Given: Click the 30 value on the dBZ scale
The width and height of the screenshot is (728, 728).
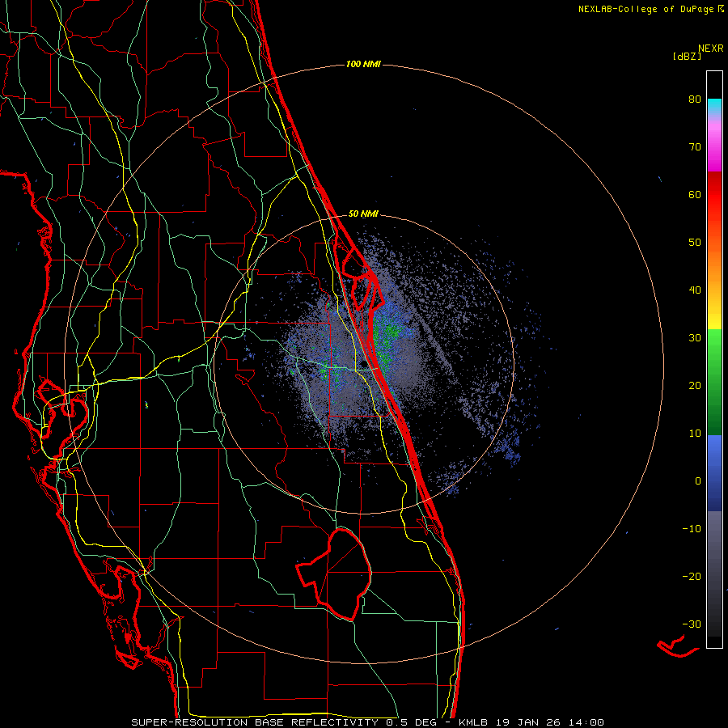Looking at the screenshot, I should tap(695, 338).
